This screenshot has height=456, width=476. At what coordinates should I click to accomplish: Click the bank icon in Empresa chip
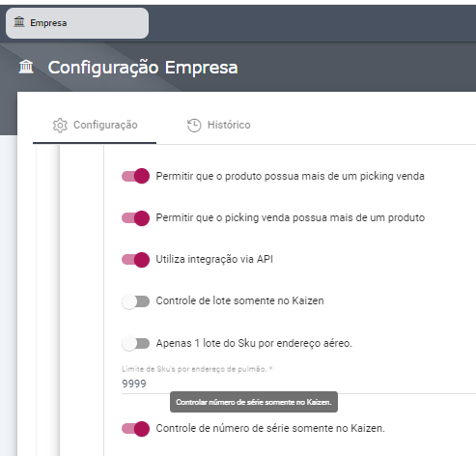(x=19, y=22)
